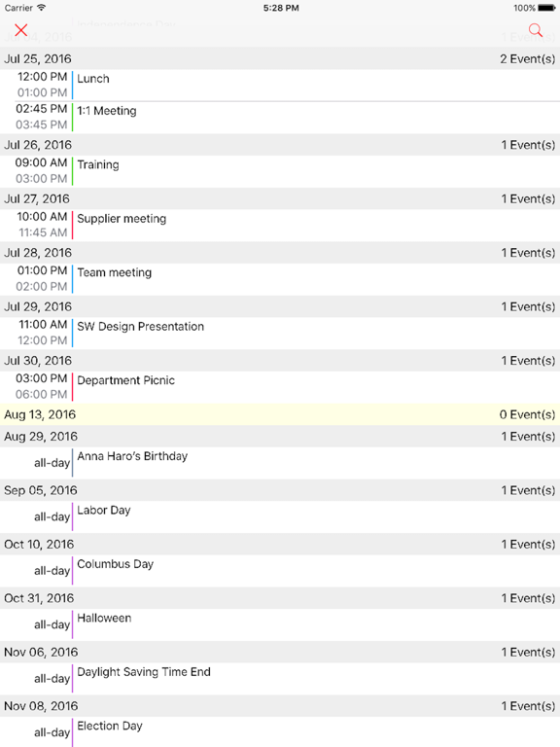Select the Supplier meeting entry
This screenshot has width=560, height=747.
point(280,225)
